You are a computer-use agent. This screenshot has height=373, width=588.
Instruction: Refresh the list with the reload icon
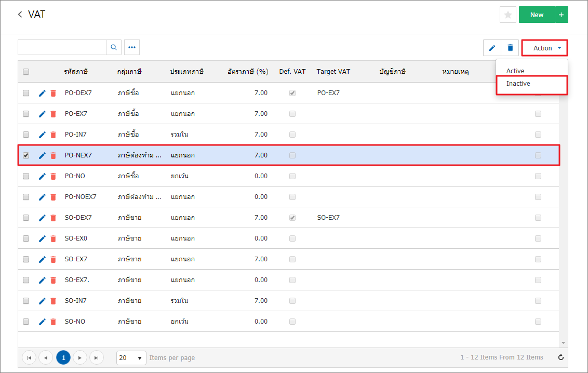[x=560, y=357]
